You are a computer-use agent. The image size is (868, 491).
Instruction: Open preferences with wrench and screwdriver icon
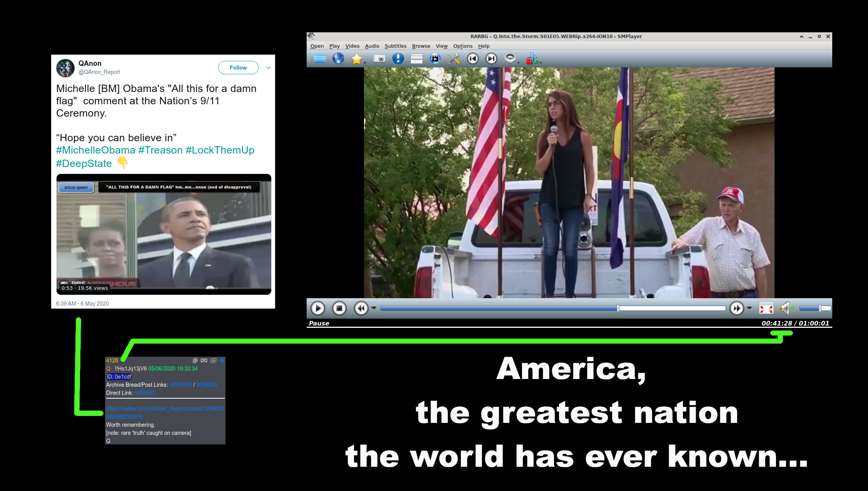tap(454, 58)
